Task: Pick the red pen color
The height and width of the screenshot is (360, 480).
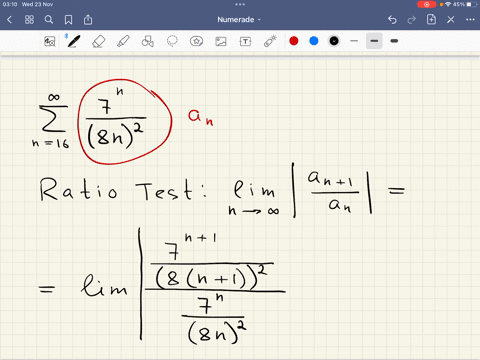Action: click(x=294, y=41)
